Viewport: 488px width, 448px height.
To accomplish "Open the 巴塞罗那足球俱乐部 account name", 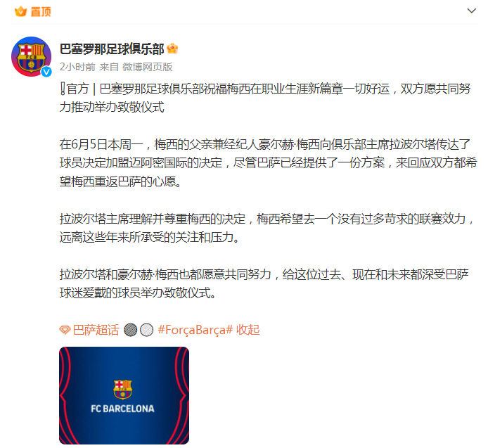I will [x=112, y=49].
